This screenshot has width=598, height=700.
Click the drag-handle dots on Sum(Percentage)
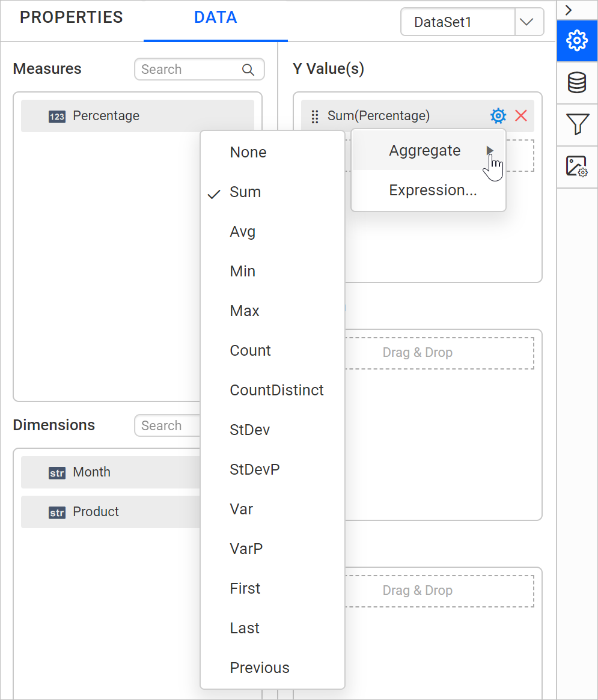[x=315, y=117]
